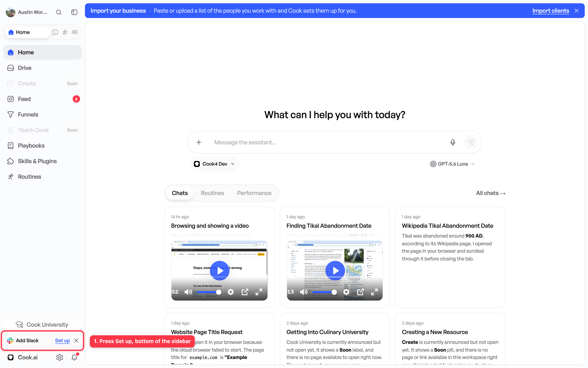The height and width of the screenshot is (368, 588).
Task: Click the Cook4 Dev app logo
Action: point(197,164)
